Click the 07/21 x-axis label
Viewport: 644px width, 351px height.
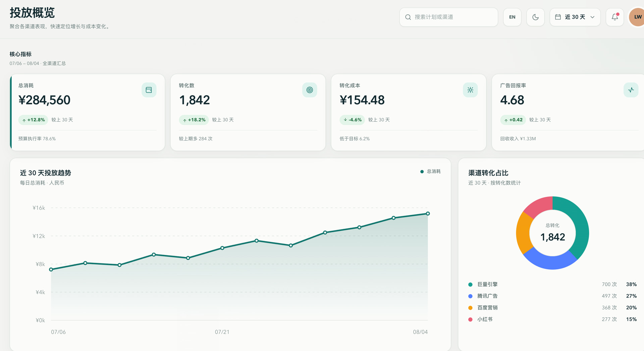[222, 332]
